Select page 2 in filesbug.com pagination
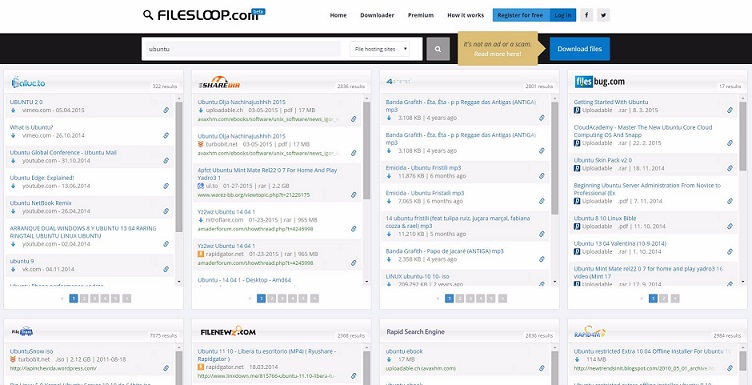 (x=663, y=298)
